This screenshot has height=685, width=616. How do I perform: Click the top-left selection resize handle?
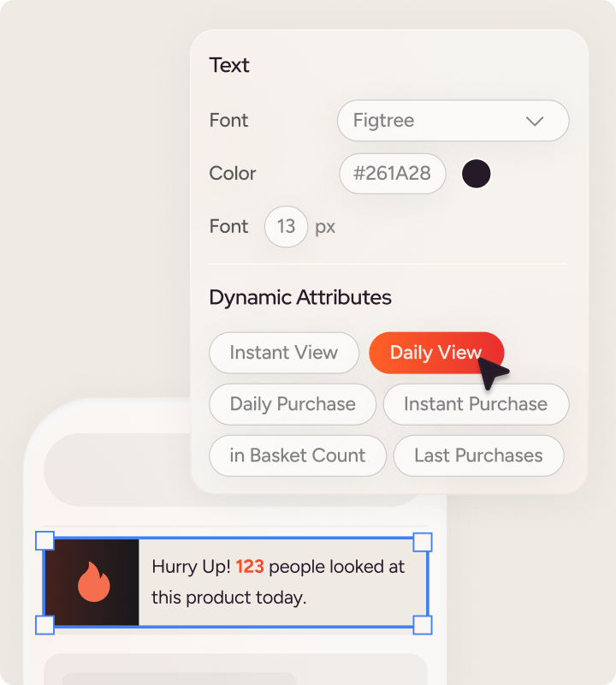[44, 540]
